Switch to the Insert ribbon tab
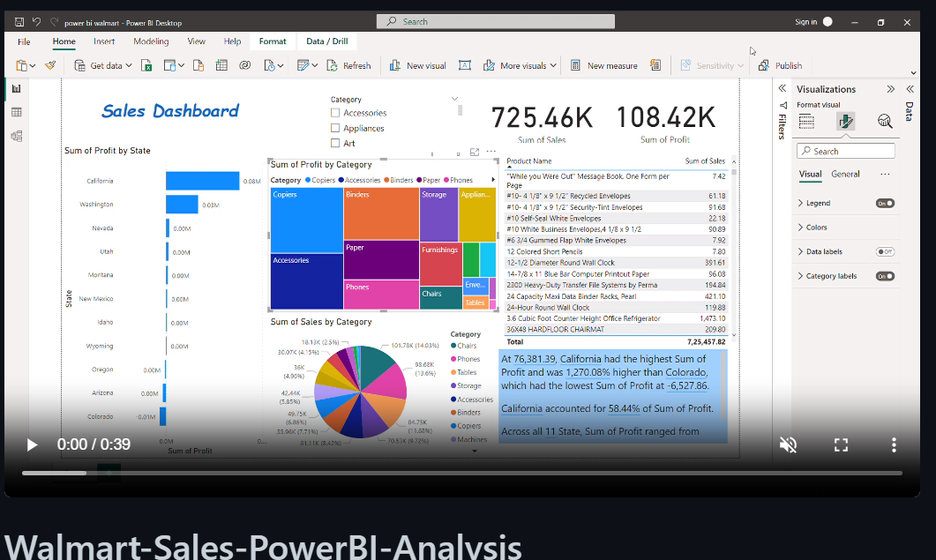 click(x=103, y=41)
